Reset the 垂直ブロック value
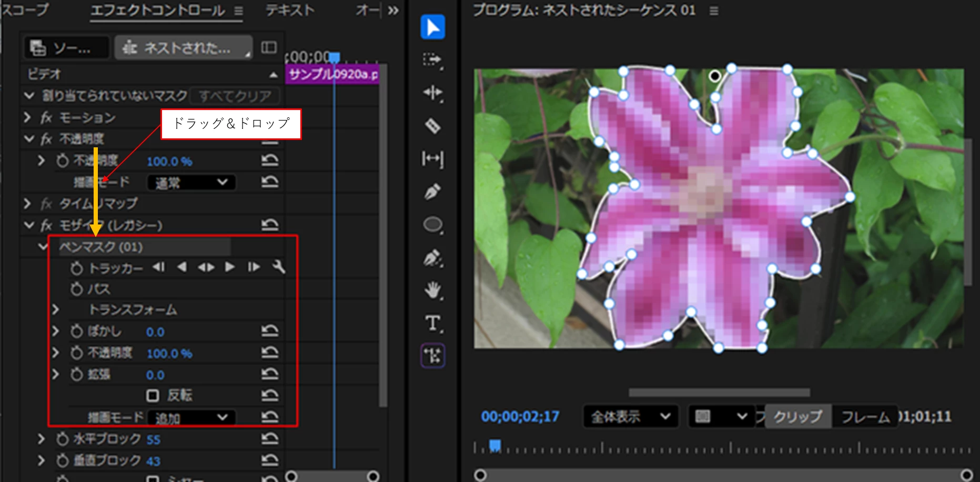The image size is (980, 482). pyautogui.click(x=270, y=460)
